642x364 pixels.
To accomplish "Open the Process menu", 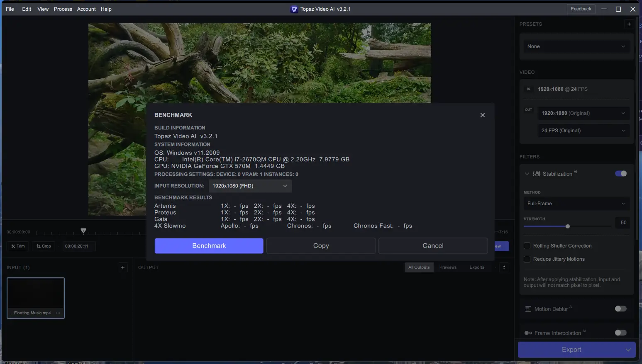I will click(63, 9).
